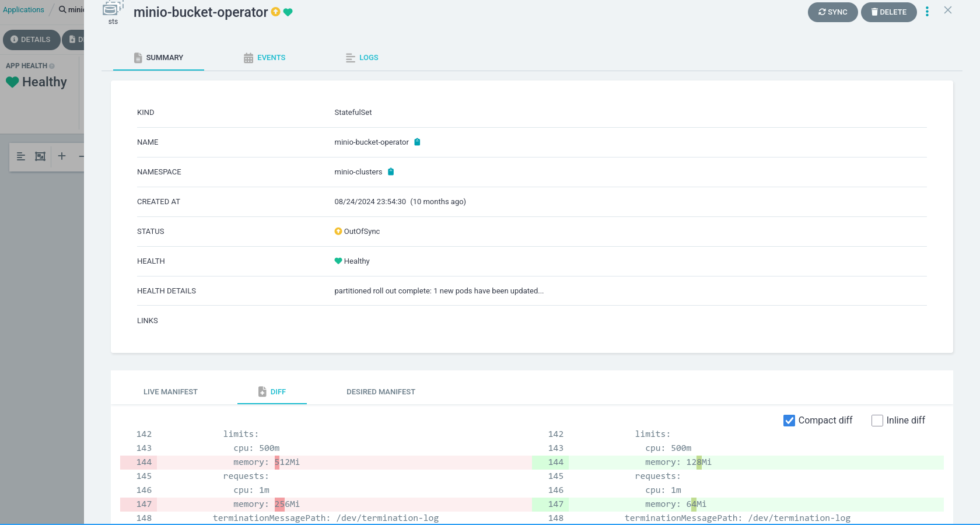Image resolution: width=980 pixels, height=525 pixels.
Task: Show the LIVE MANIFEST tab
Action: click(x=170, y=392)
